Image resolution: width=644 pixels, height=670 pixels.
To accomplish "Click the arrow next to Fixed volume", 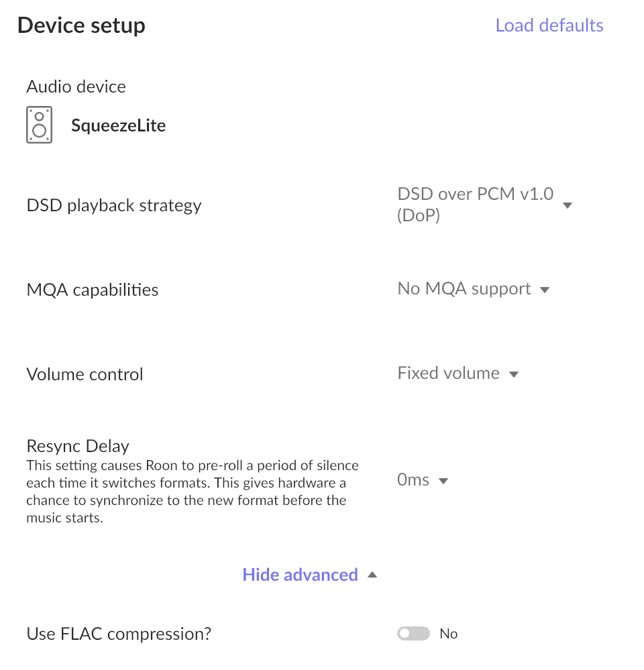I will click(x=514, y=375).
